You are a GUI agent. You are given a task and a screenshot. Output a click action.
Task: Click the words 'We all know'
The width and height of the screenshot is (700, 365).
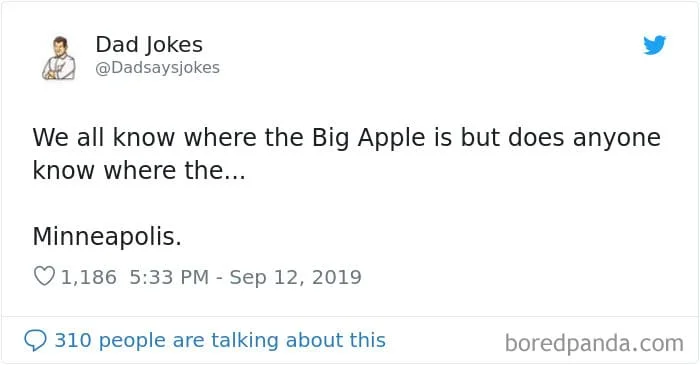tap(104, 137)
